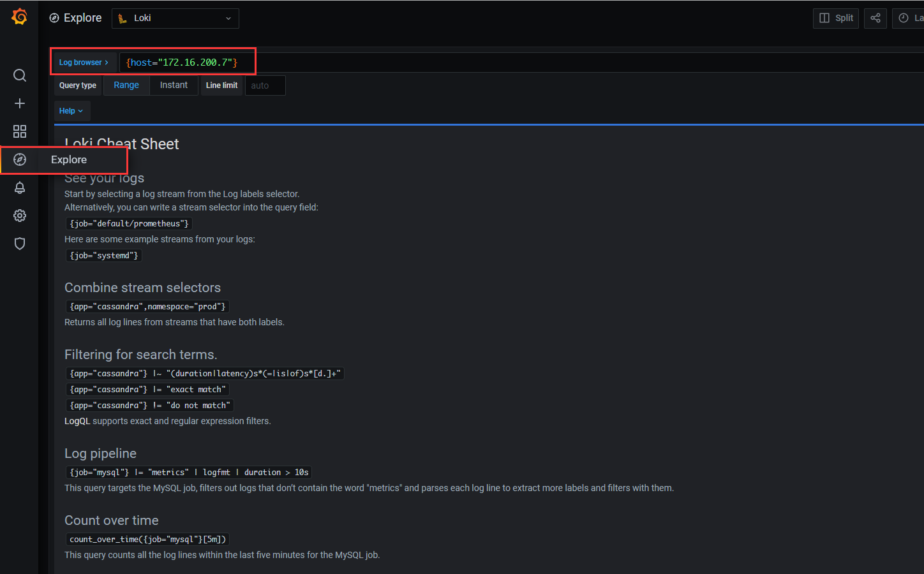The width and height of the screenshot is (924, 574).
Task: Click the "Filtering for search terms." heading
Action: click(x=140, y=355)
